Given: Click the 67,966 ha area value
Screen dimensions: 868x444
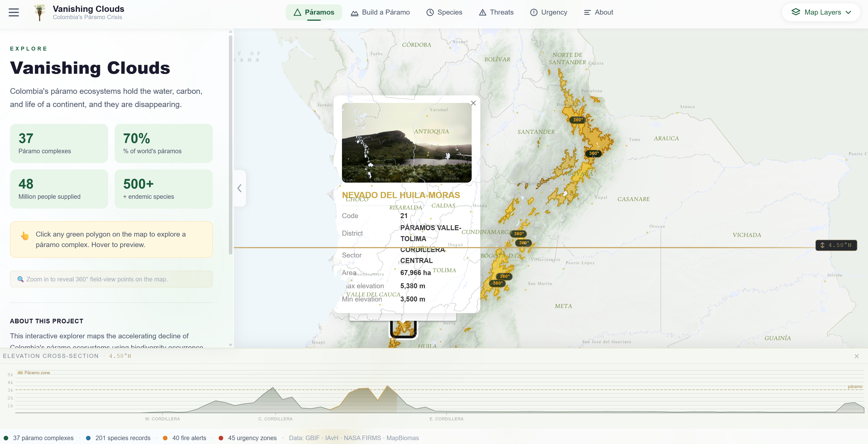Looking at the screenshot, I should [415, 273].
